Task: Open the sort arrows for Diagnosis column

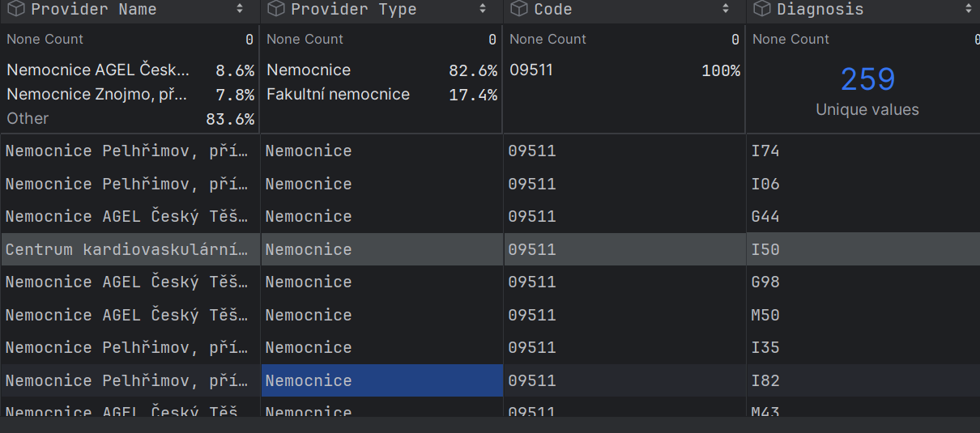Action: pyautogui.click(x=969, y=10)
